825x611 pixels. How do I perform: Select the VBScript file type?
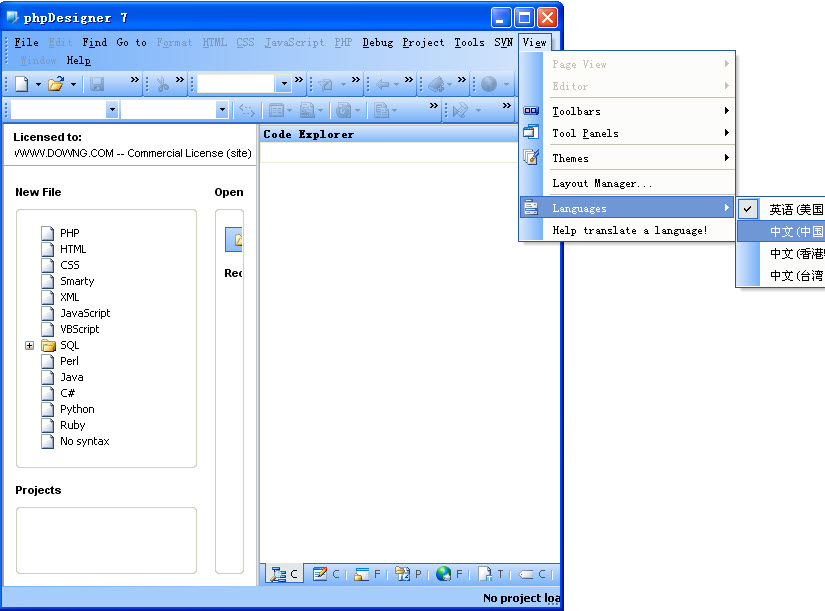(79, 329)
